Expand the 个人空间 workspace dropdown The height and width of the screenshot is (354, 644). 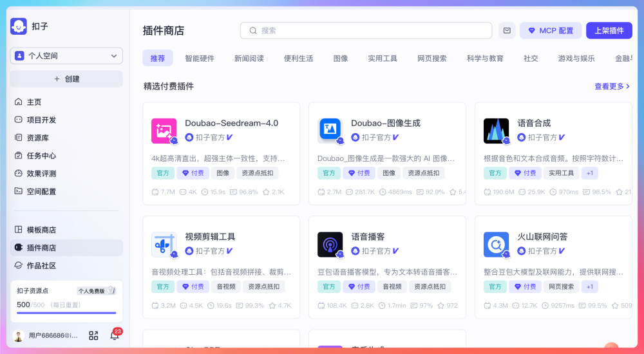66,56
